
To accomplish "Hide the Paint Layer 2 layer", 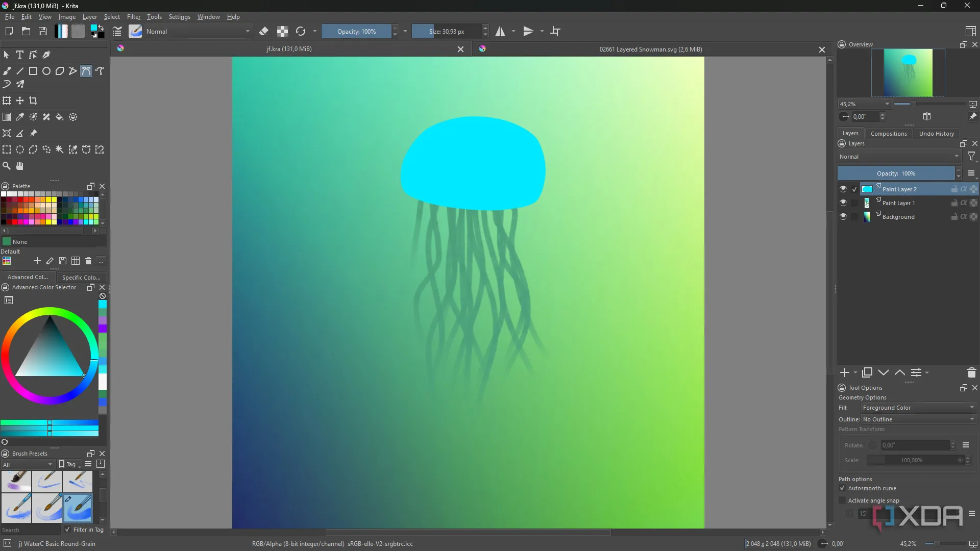I will 844,189.
